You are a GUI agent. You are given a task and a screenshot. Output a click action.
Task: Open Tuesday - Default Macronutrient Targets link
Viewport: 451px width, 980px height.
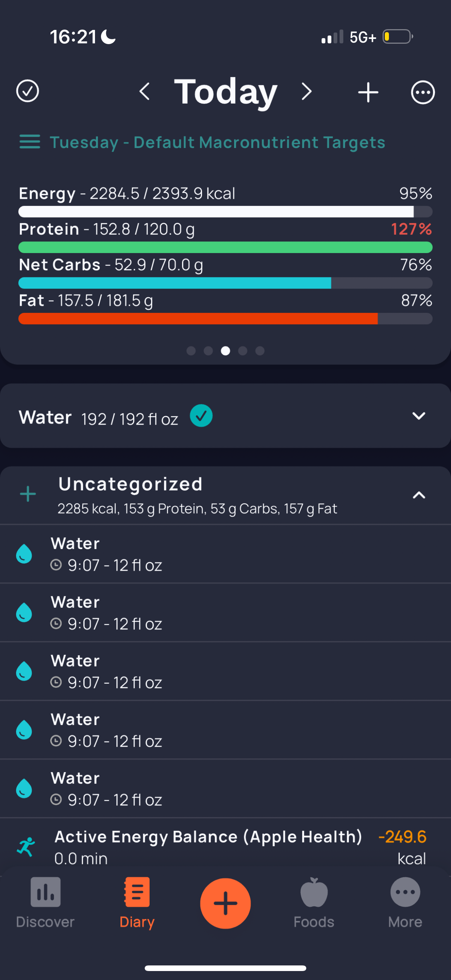(x=217, y=142)
